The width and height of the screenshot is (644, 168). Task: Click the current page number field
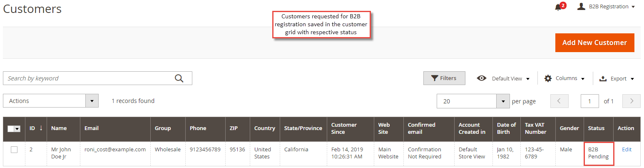click(x=590, y=101)
